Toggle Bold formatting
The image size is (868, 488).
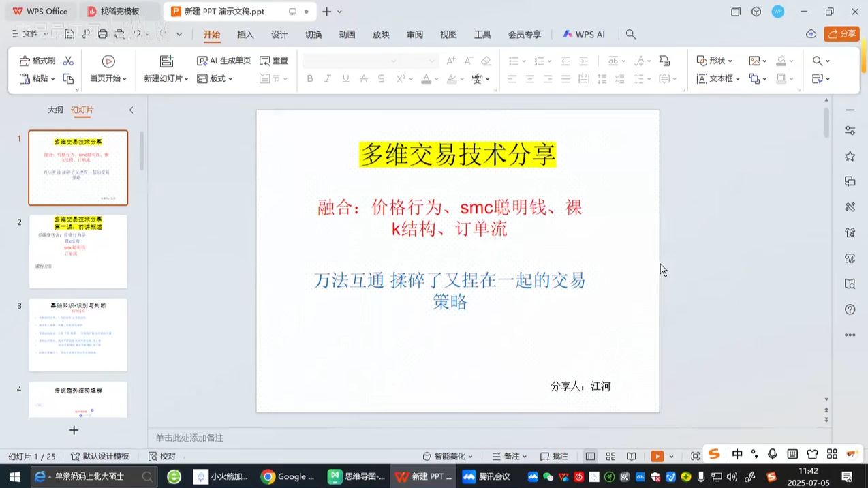[x=309, y=79]
